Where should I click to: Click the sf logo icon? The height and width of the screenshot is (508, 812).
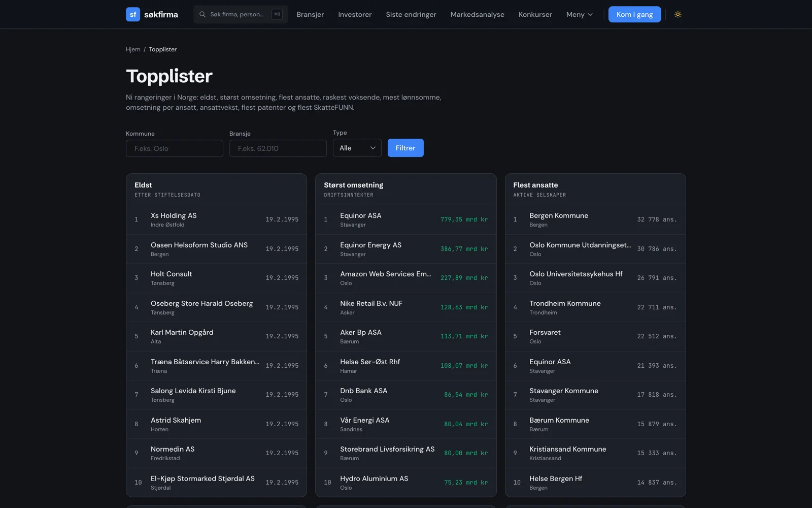point(133,14)
